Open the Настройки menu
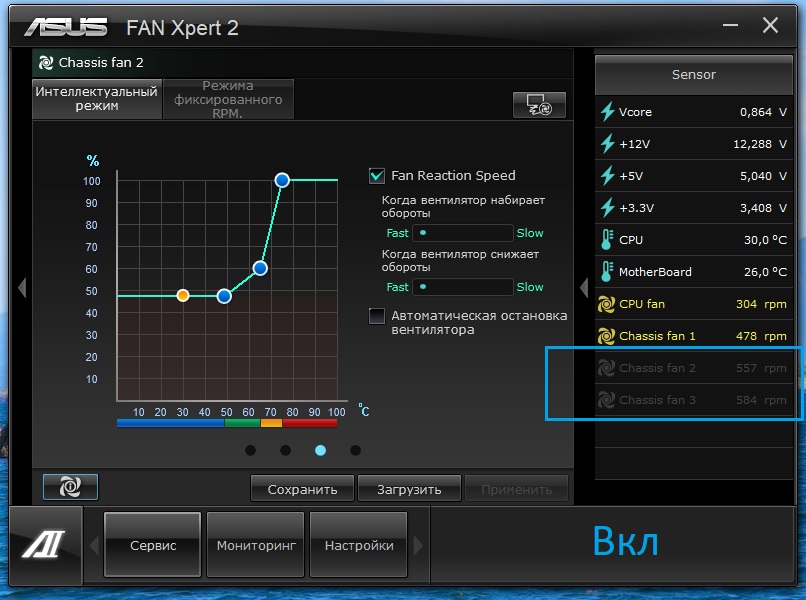Screen dimensions: 806x600 (359, 545)
